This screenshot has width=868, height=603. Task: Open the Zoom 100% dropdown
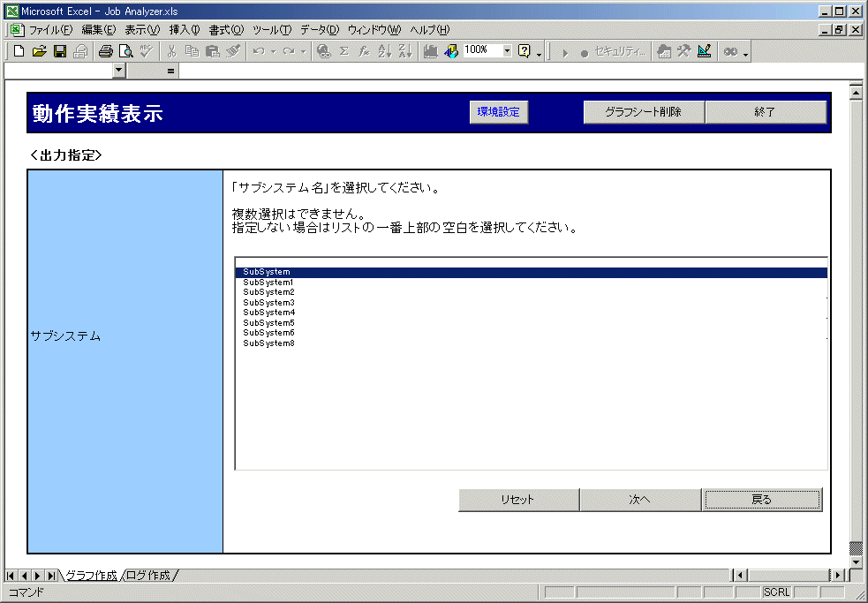507,51
